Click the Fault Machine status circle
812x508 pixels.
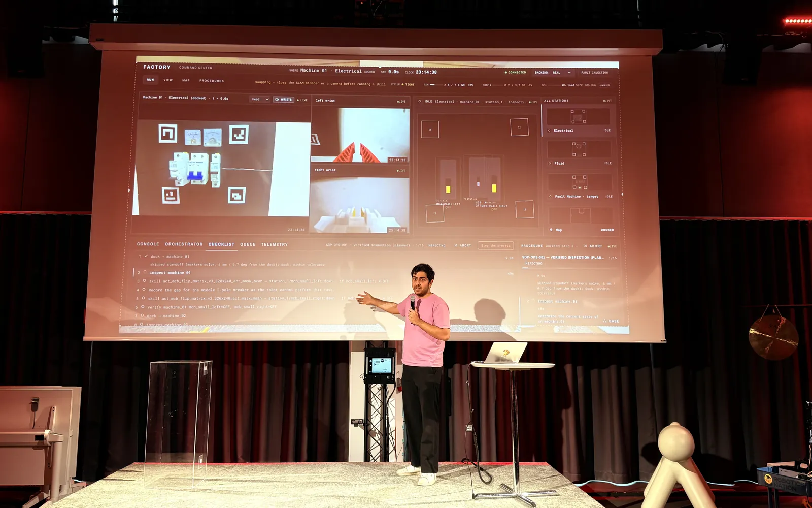(x=551, y=196)
